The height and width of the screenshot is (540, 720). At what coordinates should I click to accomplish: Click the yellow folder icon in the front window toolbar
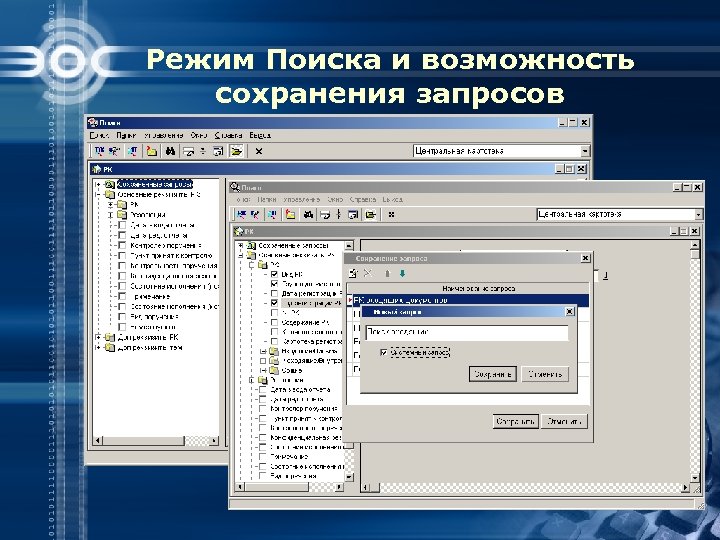click(x=291, y=214)
